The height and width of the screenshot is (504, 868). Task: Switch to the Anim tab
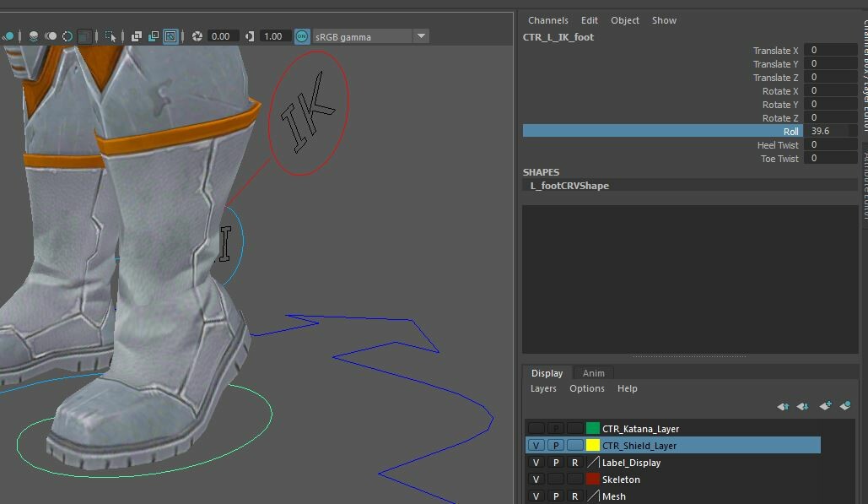(x=593, y=372)
